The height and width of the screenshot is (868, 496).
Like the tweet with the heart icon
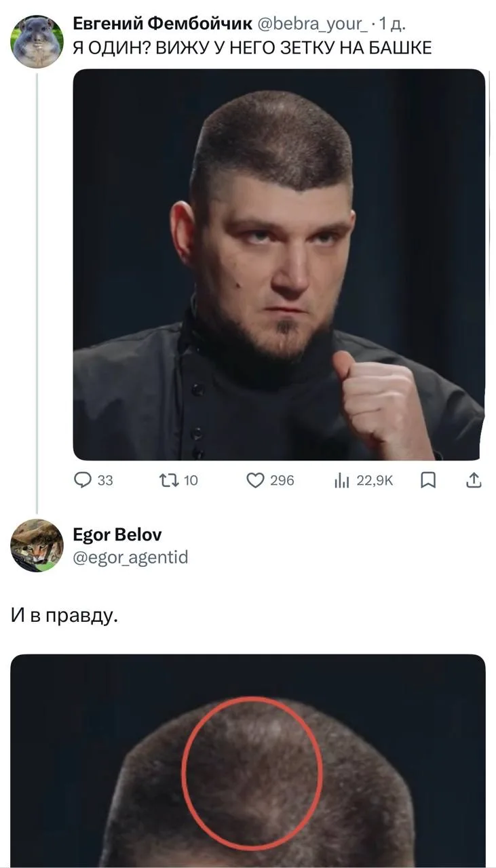[x=254, y=481]
